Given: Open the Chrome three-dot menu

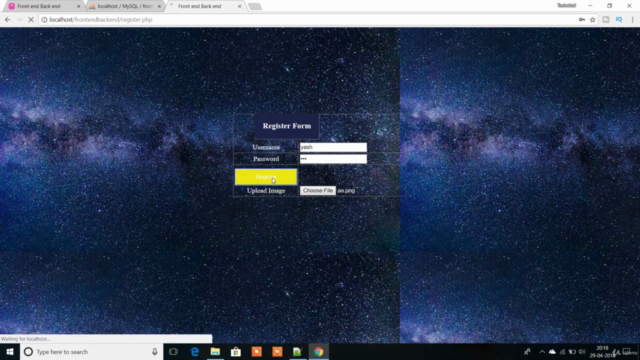Looking at the screenshot, I should click(x=632, y=20).
